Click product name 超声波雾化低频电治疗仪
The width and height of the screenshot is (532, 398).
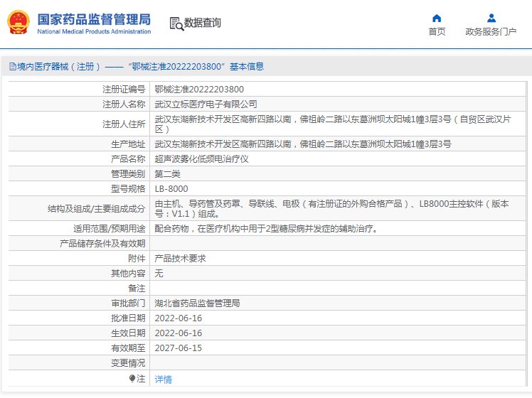point(201,159)
